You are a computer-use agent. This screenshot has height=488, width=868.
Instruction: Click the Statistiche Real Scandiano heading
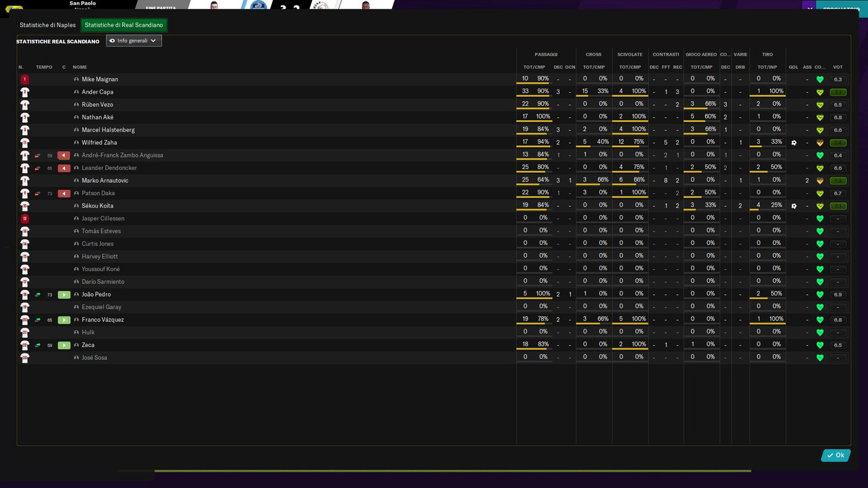(x=58, y=41)
